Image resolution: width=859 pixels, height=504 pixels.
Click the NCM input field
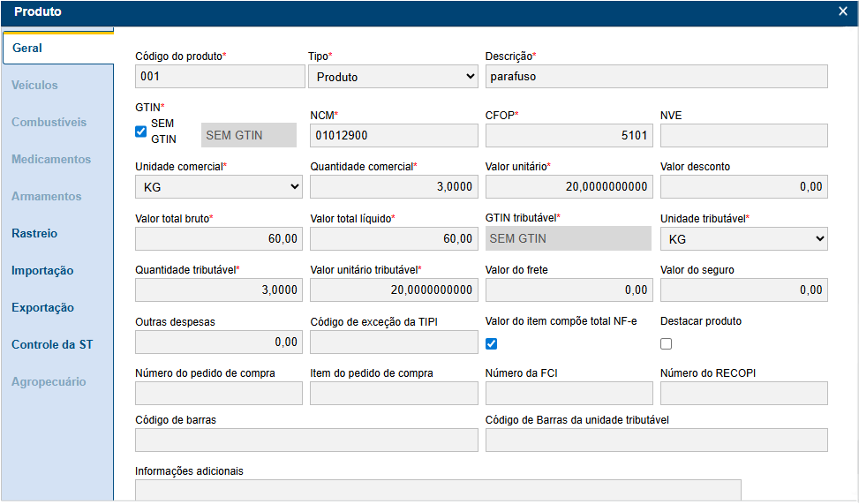click(x=394, y=135)
